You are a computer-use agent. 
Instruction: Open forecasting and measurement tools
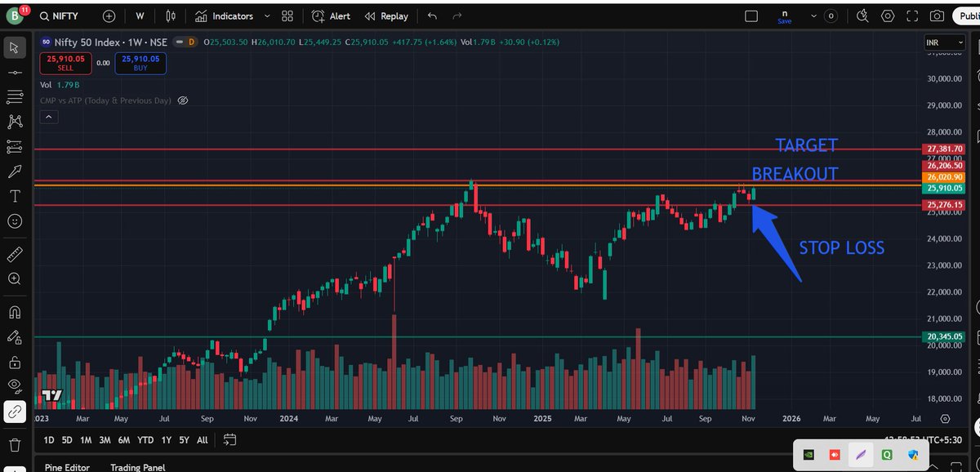15,147
